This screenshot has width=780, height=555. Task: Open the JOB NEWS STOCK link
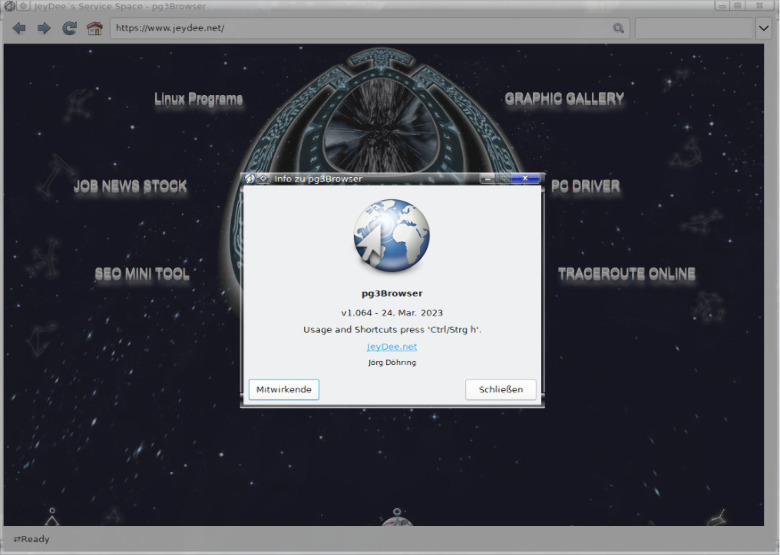click(x=130, y=186)
